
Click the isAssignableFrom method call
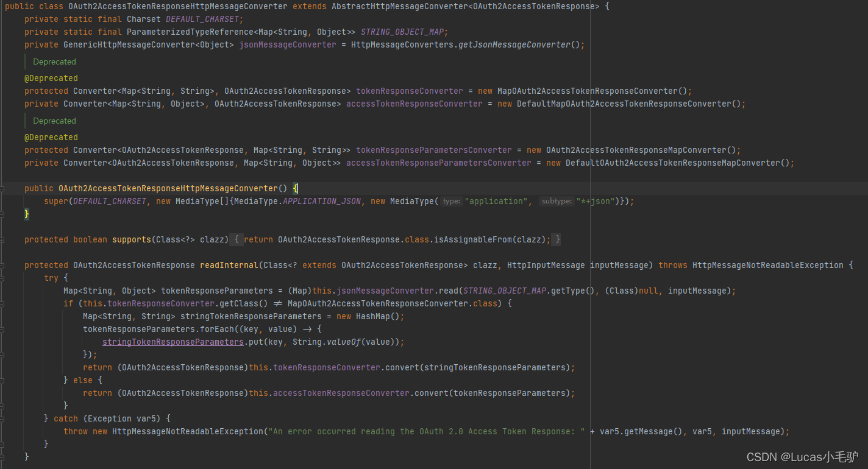[473, 240]
